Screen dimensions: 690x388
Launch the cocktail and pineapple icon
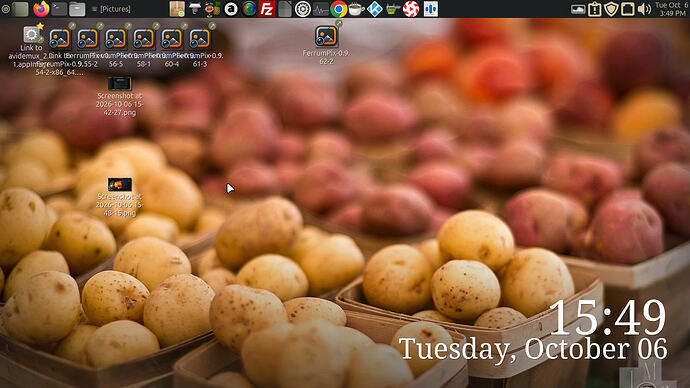click(213, 9)
